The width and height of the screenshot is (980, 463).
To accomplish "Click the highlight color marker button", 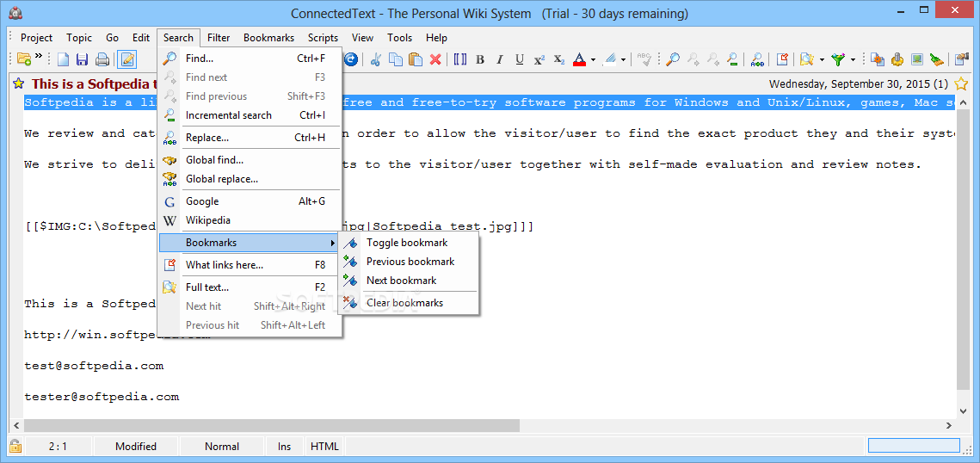I will (611, 60).
